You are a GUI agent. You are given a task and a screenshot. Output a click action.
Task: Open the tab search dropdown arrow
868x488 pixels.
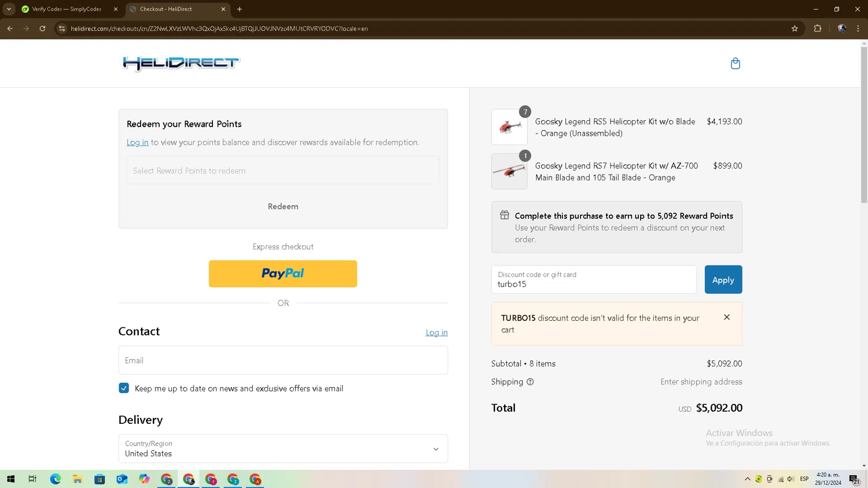pos(9,9)
